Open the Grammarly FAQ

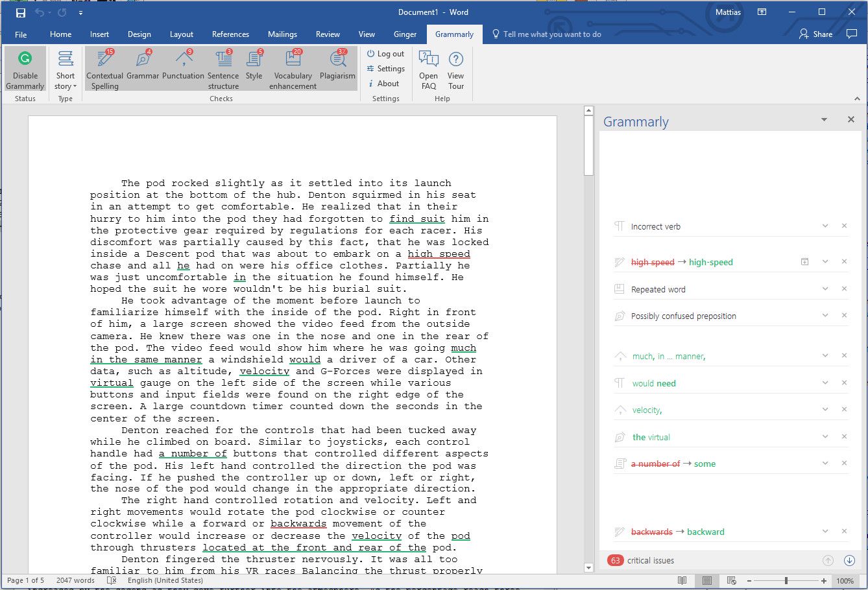428,70
